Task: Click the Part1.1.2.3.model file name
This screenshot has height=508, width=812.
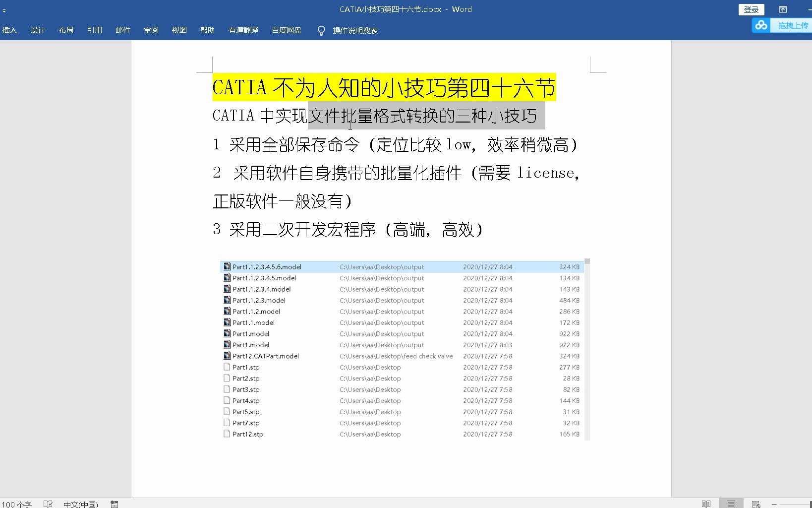Action: point(259,301)
